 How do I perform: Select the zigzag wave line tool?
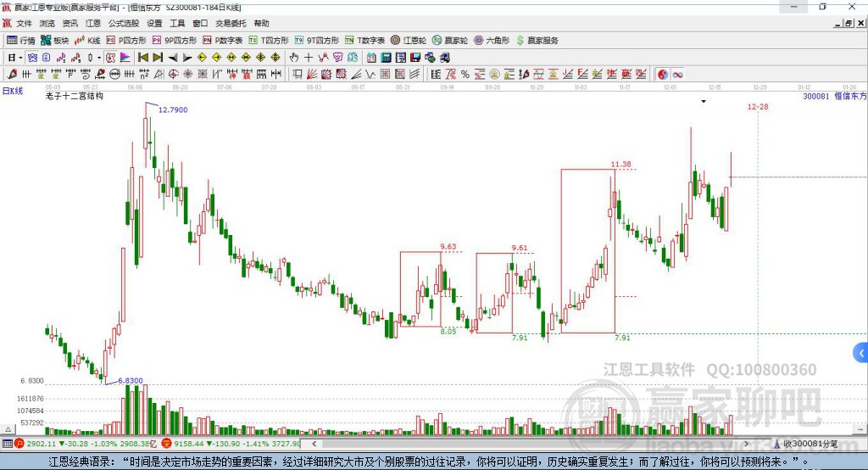370,75
